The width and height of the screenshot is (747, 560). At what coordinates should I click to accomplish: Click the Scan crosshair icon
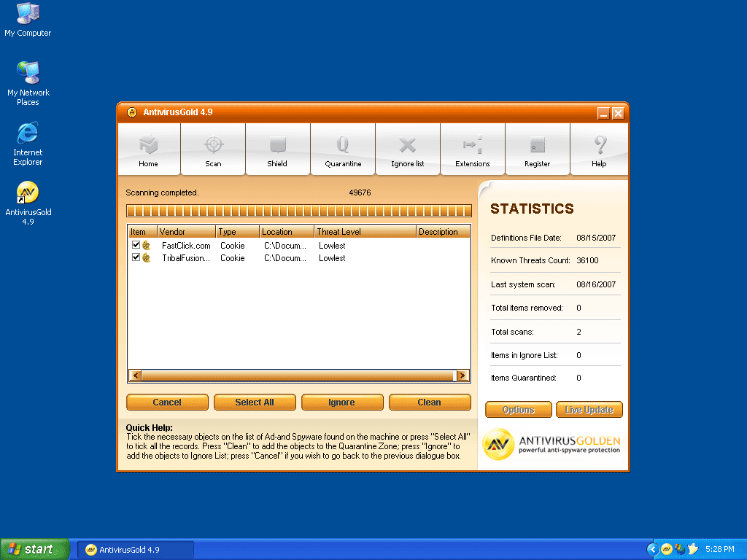[x=213, y=146]
